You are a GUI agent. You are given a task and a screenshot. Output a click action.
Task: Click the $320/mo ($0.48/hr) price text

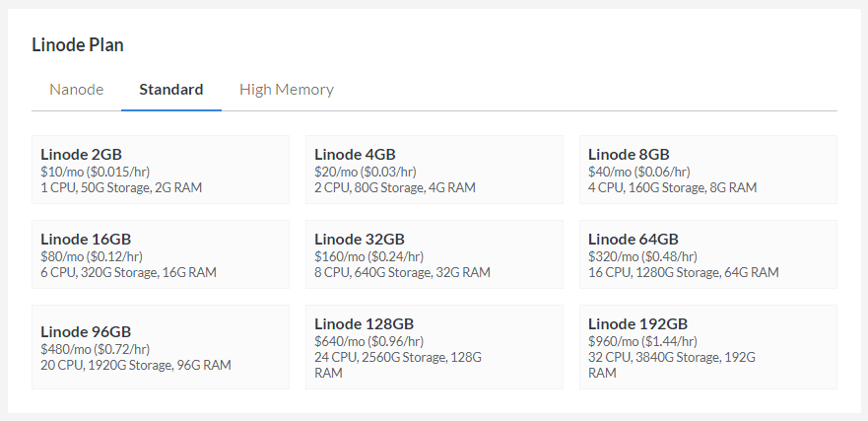pyautogui.click(x=642, y=256)
